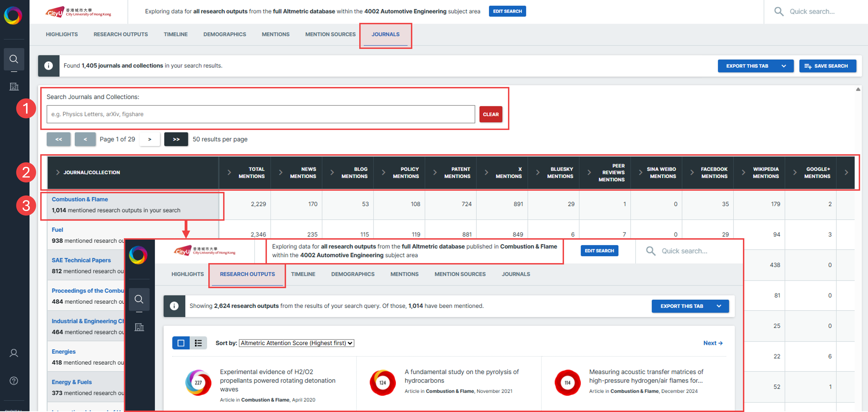868x412 pixels.
Task: Click the info icon beside journals count
Action: pyautogui.click(x=49, y=66)
